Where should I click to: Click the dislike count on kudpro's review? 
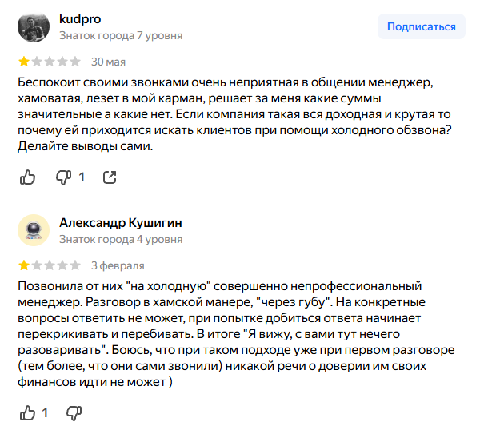click(82, 177)
